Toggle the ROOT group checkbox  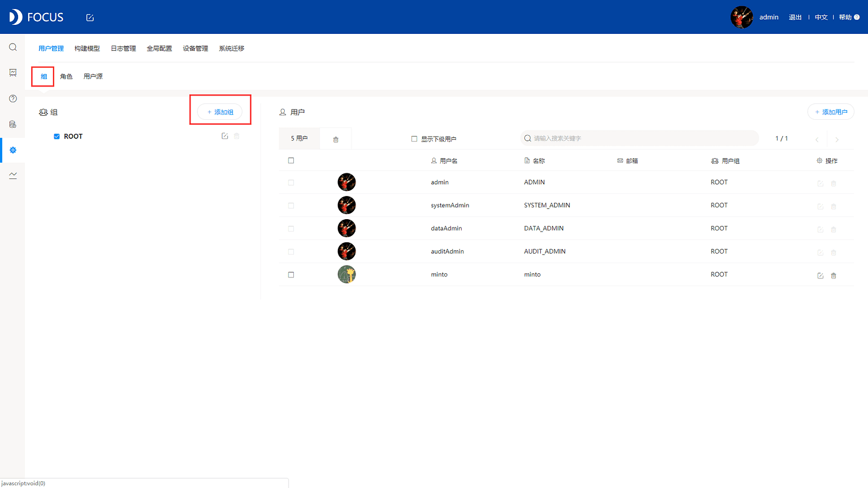pos(57,136)
